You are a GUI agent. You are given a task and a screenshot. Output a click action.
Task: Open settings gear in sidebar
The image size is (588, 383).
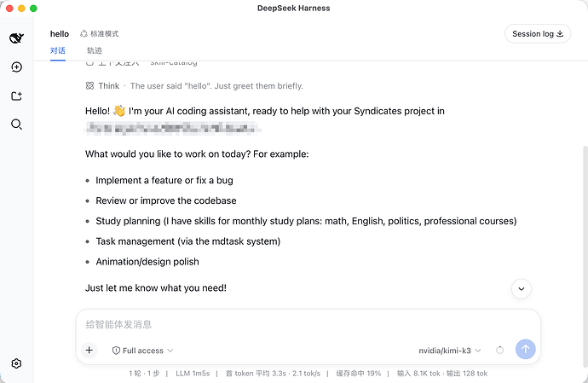click(x=16, y=363)
